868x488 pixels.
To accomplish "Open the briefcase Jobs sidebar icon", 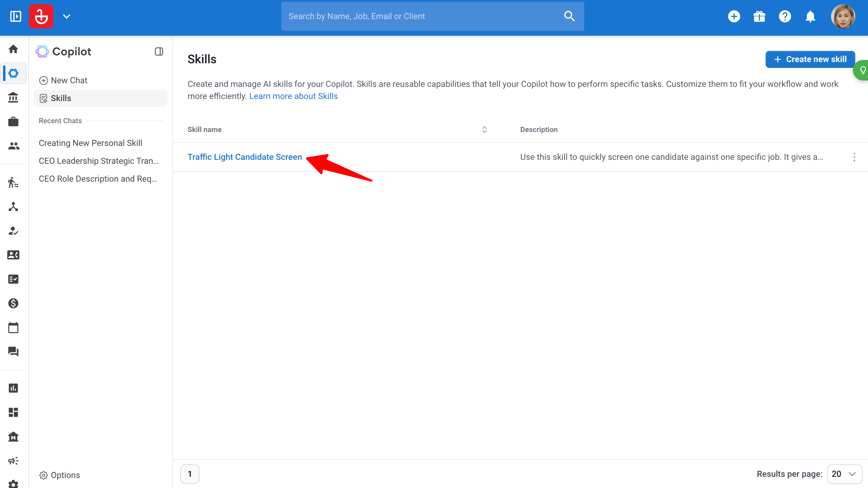I will (13, 121).
